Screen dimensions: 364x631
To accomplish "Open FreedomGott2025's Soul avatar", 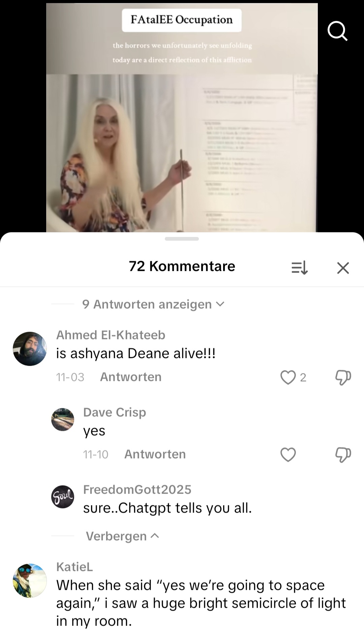I will [x=63, y=497].
